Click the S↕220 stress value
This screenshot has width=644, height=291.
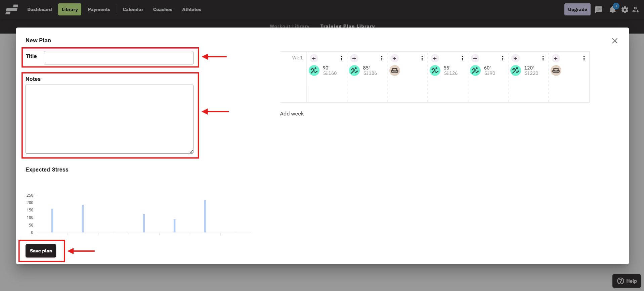point(531,73)
